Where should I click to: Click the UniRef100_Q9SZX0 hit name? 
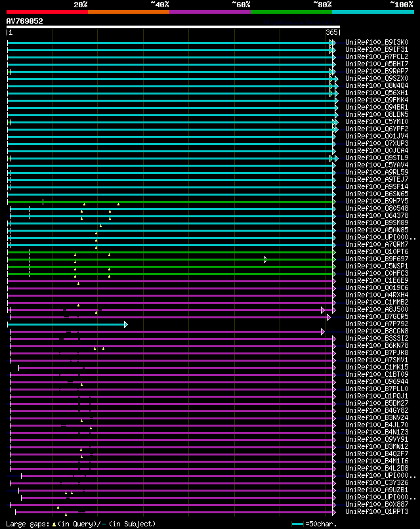pos(377,78)
